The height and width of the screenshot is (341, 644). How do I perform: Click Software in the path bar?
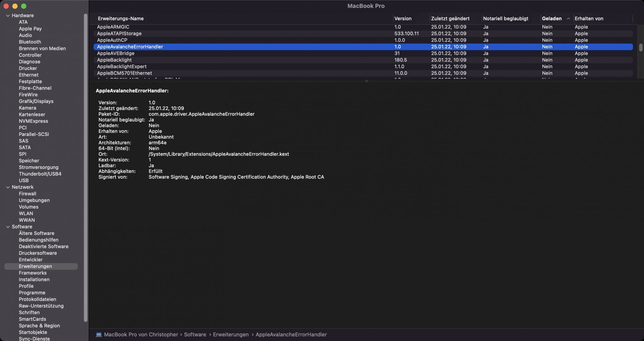tap(195, 335)
